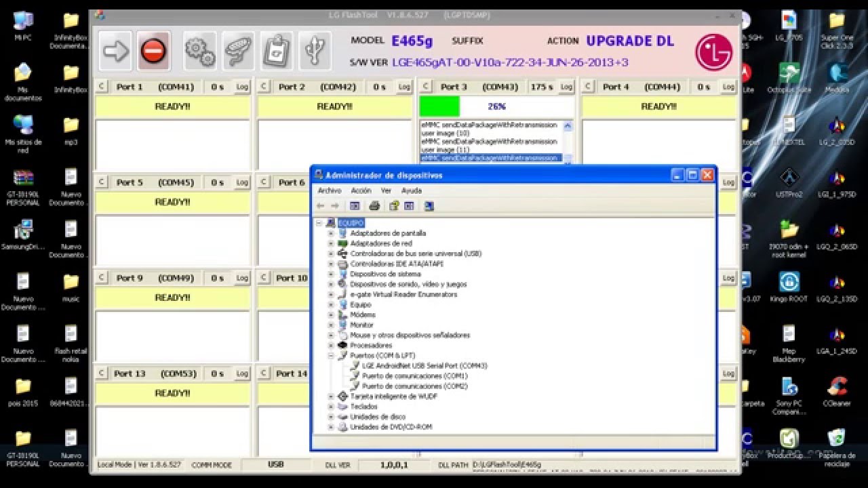The height and width of the screenshot is (488, 868).
Task: Click the cable connection toolbar icon in FlashTool
Action: pyautogui.click(x=238, y=51)
